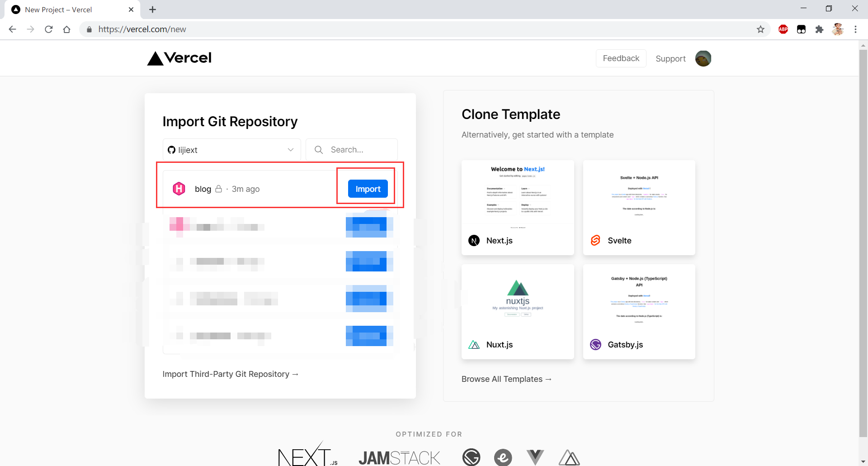Click the Gatsby logo in Optimized For row
The image size is (868, 466).
tap(471, 457)
